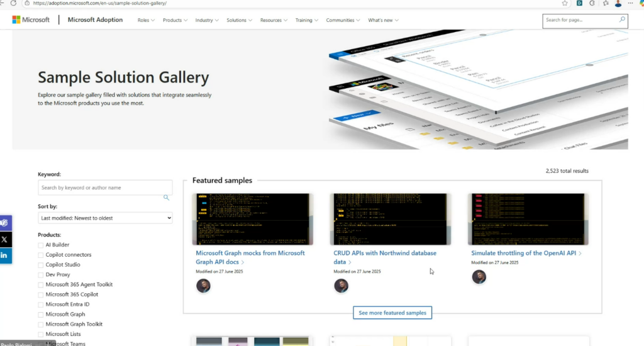Image resolution: width=644 pixels, height=346 pixels.
Task: Share page on X icon
Action: coord(5,239)
